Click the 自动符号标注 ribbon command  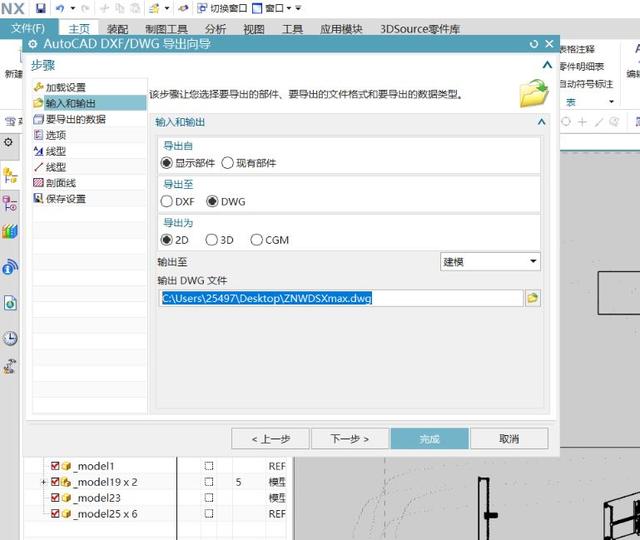[586, 84]
